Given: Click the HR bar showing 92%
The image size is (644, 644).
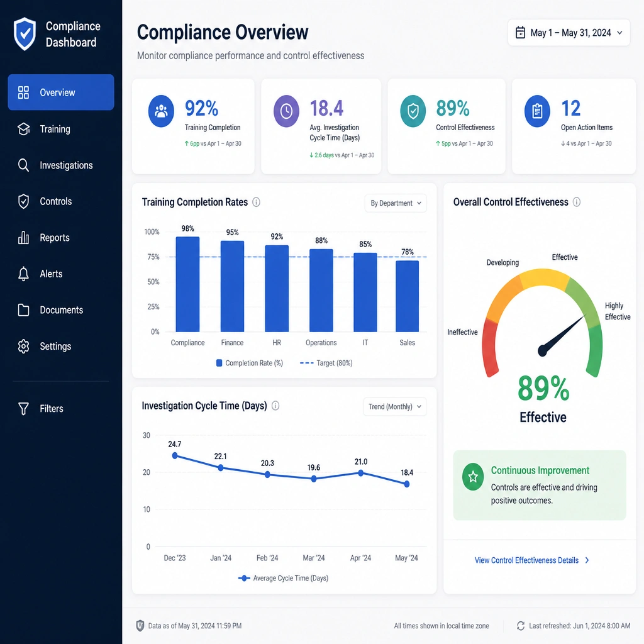Looking at the screenshot, I should click(x=277, y=288).
